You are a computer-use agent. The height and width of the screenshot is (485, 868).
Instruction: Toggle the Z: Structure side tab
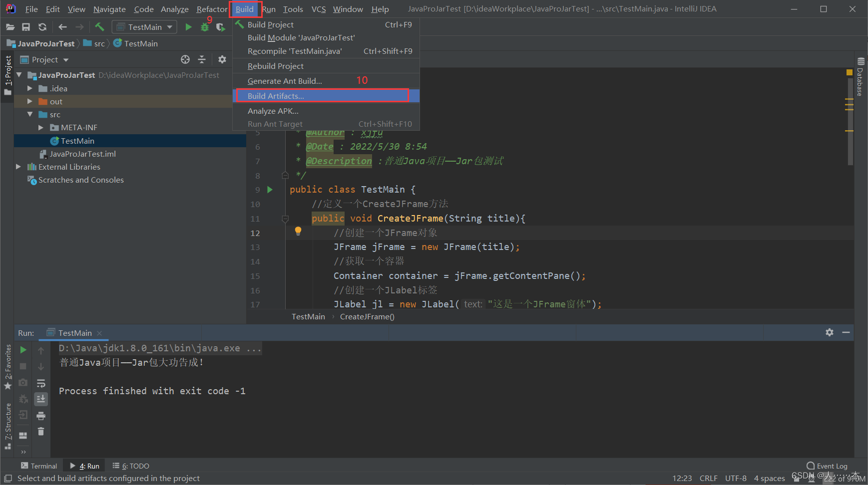coord(8,427)
